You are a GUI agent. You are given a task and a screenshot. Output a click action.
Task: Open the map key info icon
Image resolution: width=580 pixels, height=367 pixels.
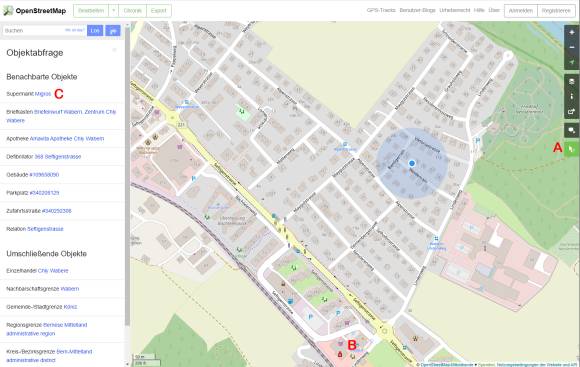(571, 96)
